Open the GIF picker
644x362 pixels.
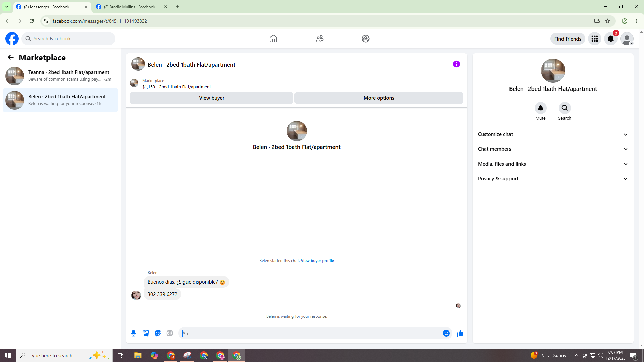[x=170, y=333]
